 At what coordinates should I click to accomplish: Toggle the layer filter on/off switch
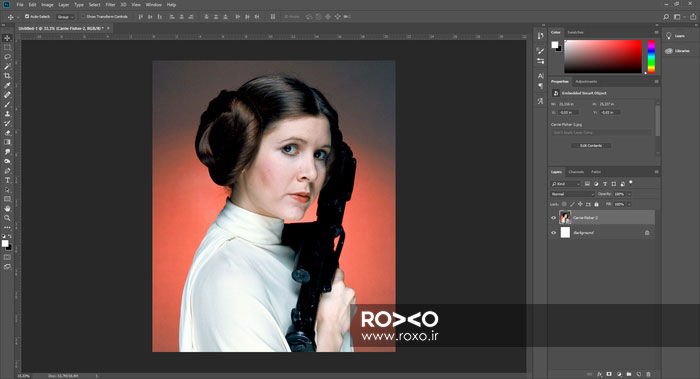631,182
